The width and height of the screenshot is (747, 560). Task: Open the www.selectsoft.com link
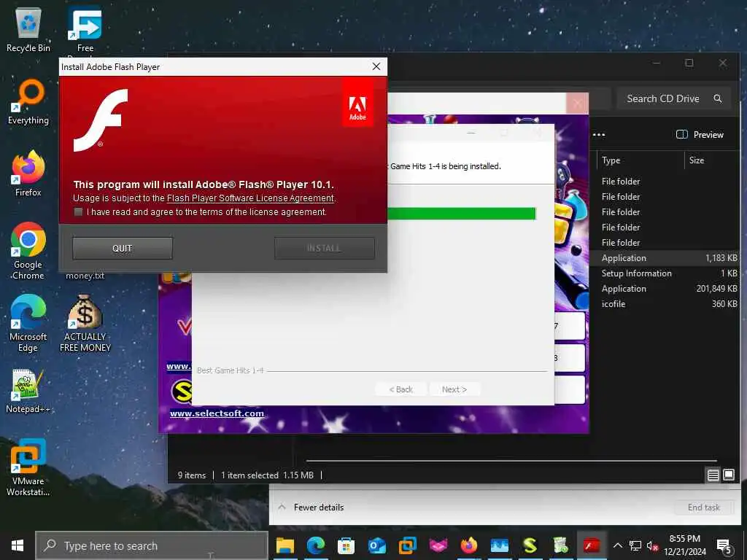217,413
